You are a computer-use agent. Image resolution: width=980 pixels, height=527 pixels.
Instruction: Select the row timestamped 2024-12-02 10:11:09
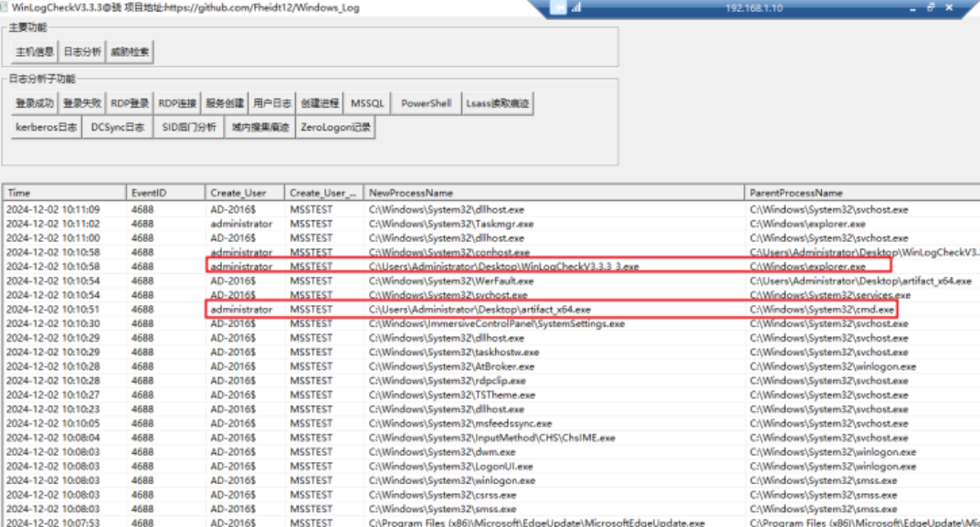coord(491,209)
